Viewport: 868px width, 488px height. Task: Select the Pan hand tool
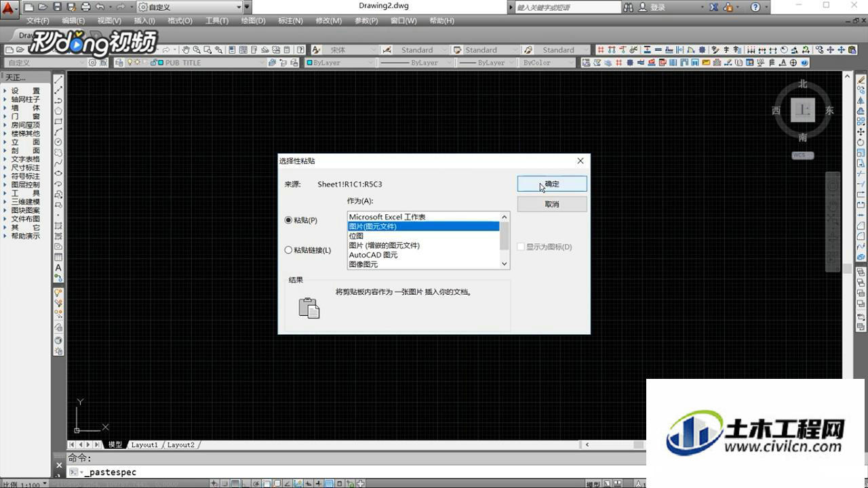pos(185,50)
